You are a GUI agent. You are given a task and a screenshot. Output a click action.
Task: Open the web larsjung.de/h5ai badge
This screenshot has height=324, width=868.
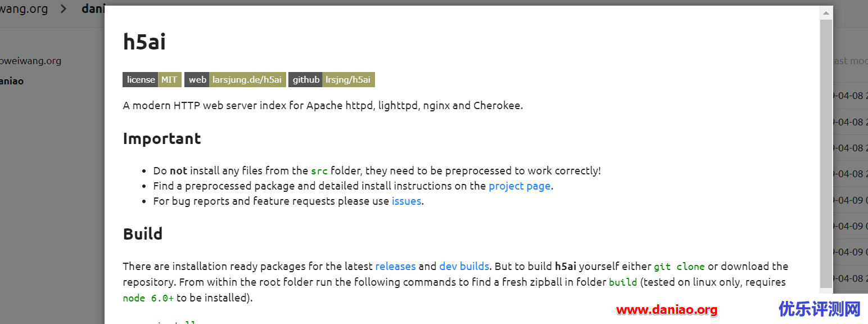point(235,80)
